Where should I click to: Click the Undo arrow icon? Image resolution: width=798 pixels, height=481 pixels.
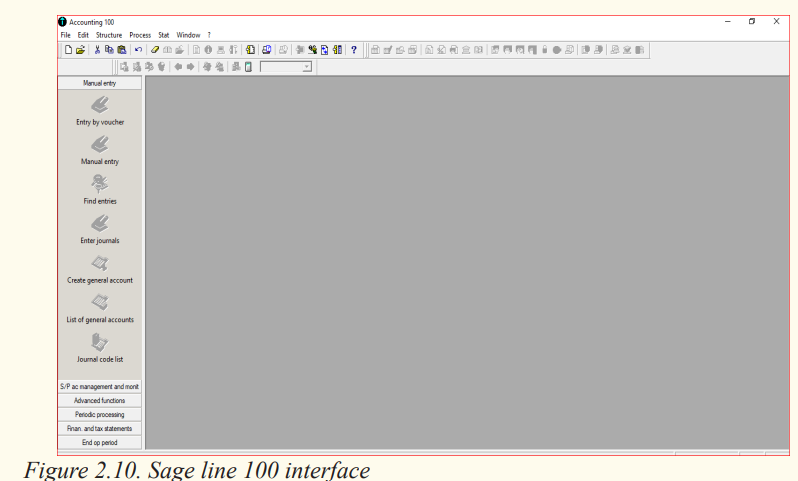click(138, 50)
